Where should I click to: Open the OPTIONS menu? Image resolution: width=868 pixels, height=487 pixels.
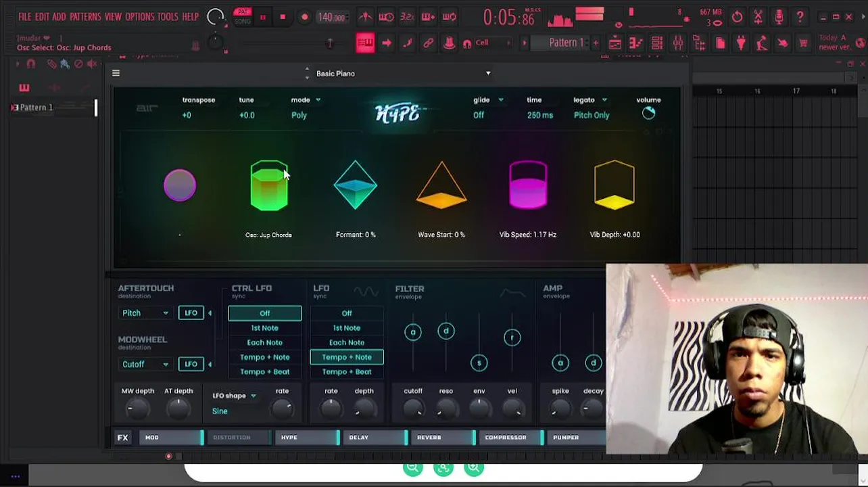tap(140, 17)
